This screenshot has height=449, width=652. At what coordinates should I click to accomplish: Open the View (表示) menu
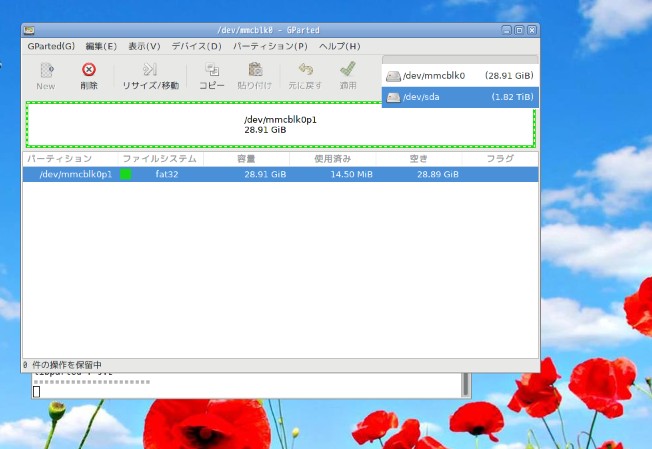[144, 46]
